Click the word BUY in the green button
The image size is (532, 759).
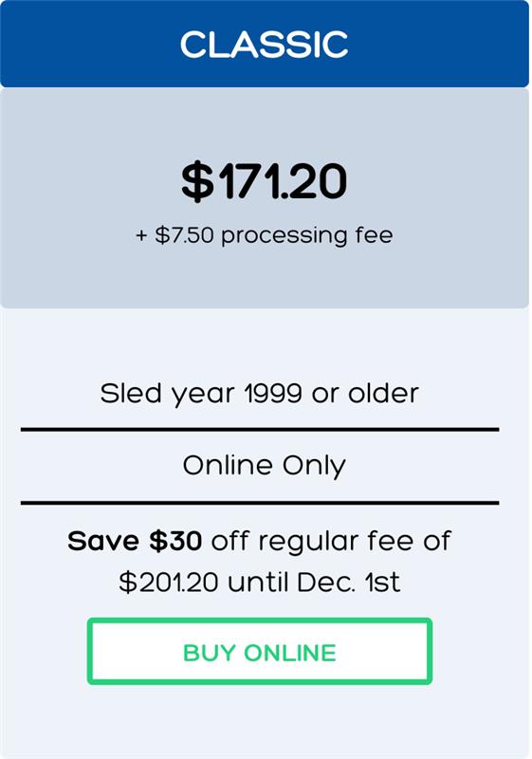pyautogui.click(x=210, y=653)
